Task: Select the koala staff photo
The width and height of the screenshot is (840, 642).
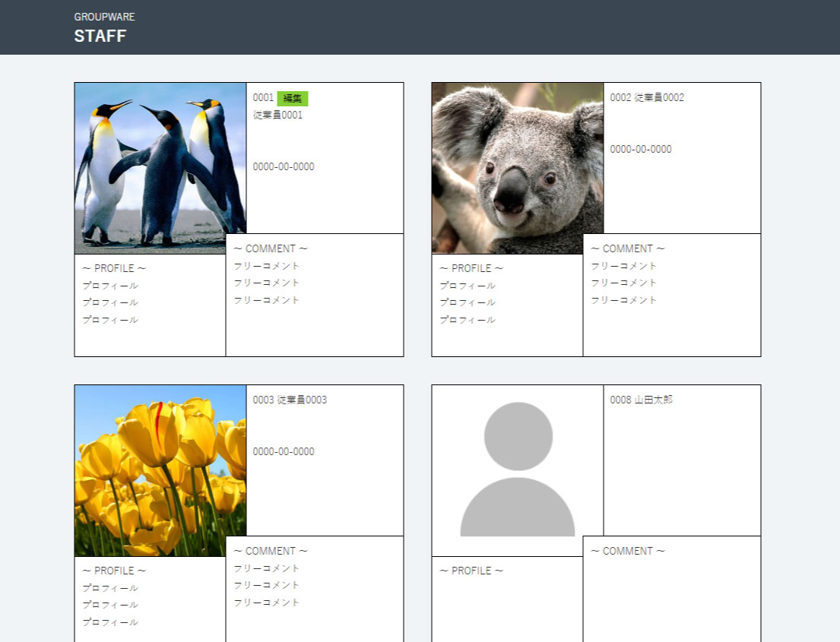Action: pos(518,168)
